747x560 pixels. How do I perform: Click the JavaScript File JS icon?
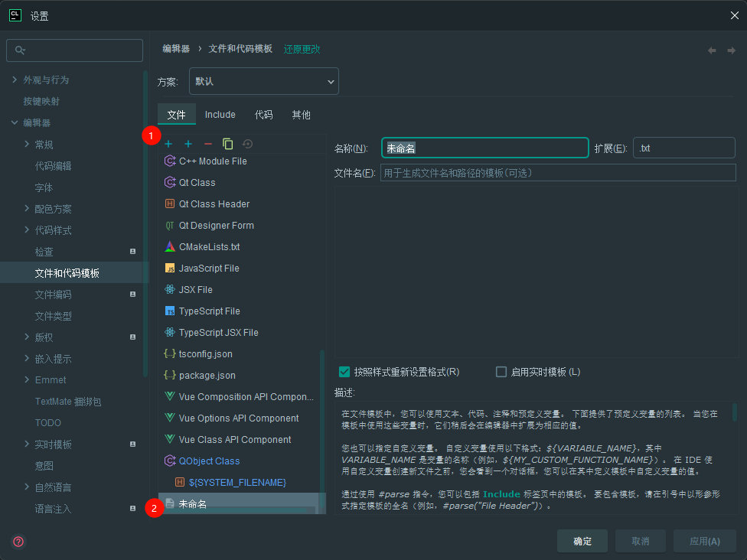click(x=170, y=268)
